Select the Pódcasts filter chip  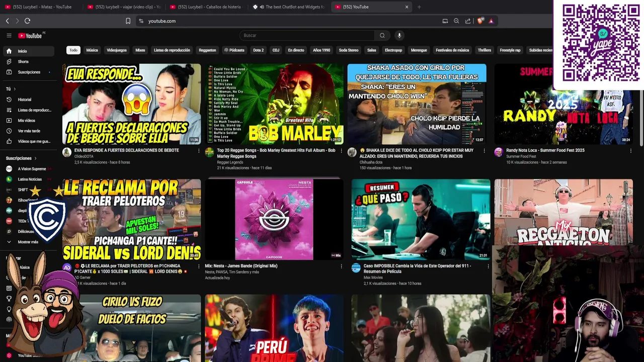point(234,50)
